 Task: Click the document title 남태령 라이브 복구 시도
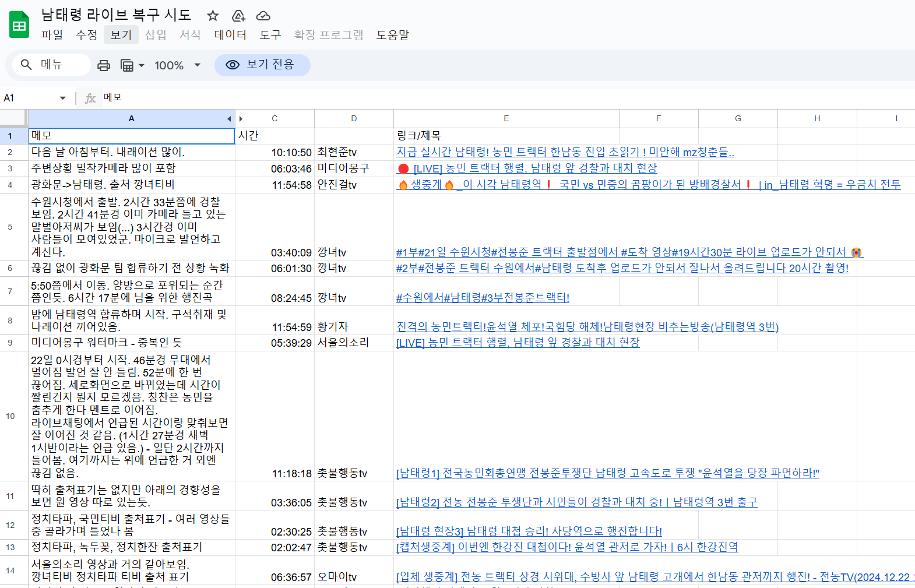click(116, 15)
